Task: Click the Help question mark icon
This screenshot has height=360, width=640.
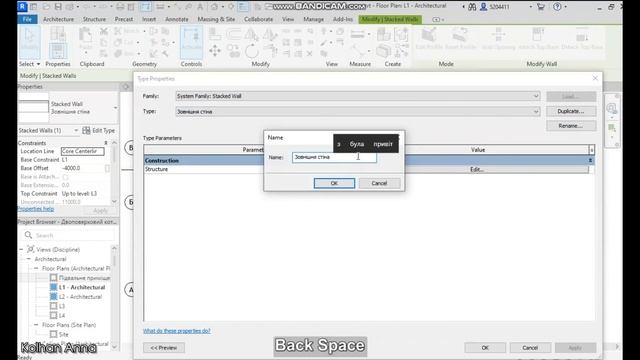Action: [x=557, y=7]
